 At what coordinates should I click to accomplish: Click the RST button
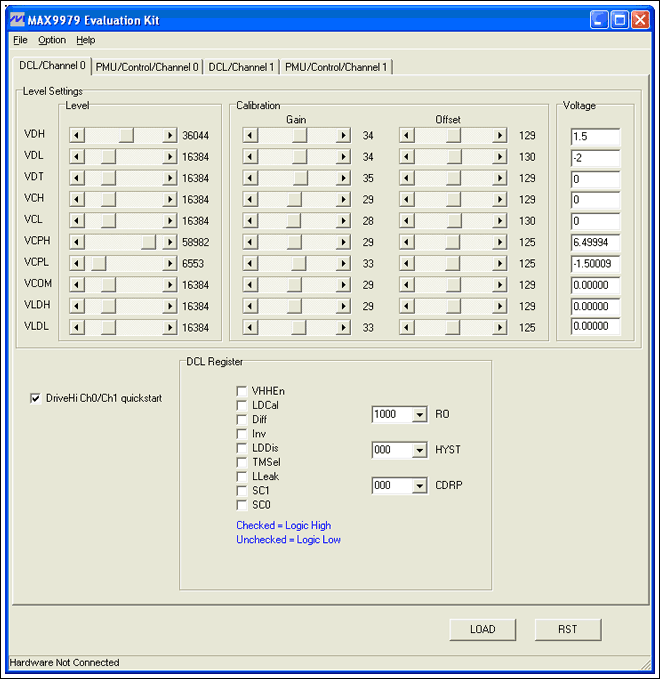[x=567, y=629]
